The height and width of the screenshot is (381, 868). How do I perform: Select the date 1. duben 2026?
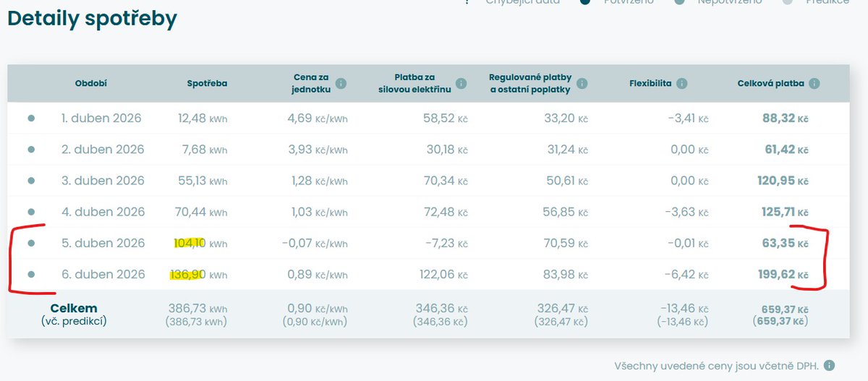[x=101, y=118]
